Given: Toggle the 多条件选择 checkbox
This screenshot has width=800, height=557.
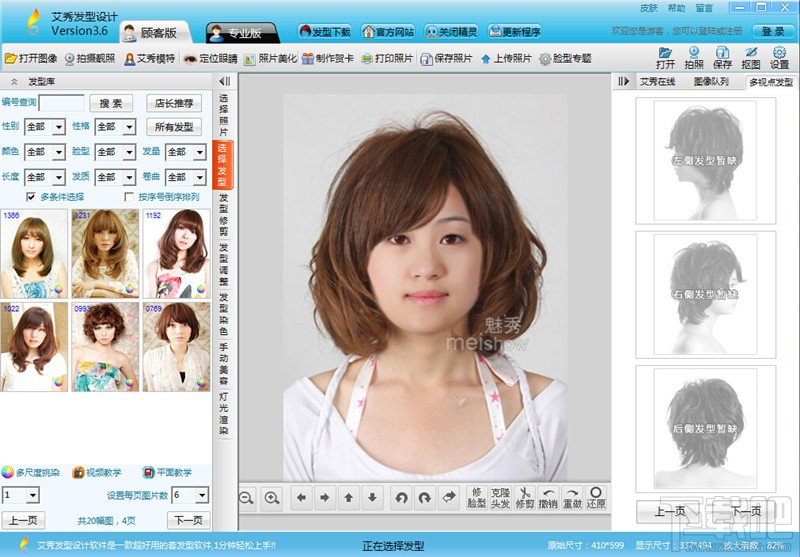Looking at the screenshot, I should coord(31,196).
